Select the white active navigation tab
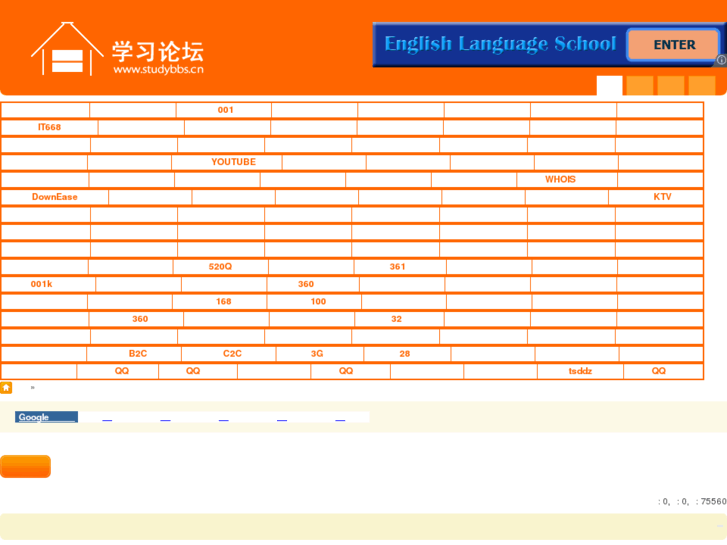The image size is (727, 545). click(609, 85)
